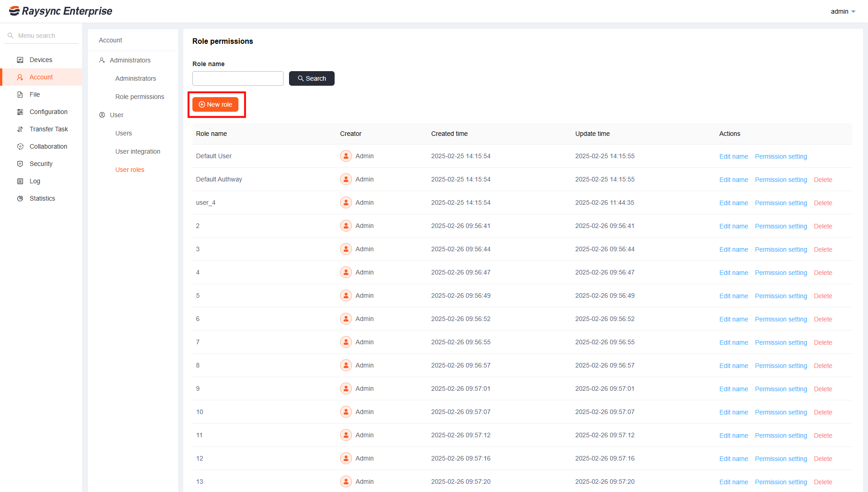Image resolution: width=868 pixels, height=492 pixels.
Task: Open Permission setting for role 11
Action: (781, 435)
